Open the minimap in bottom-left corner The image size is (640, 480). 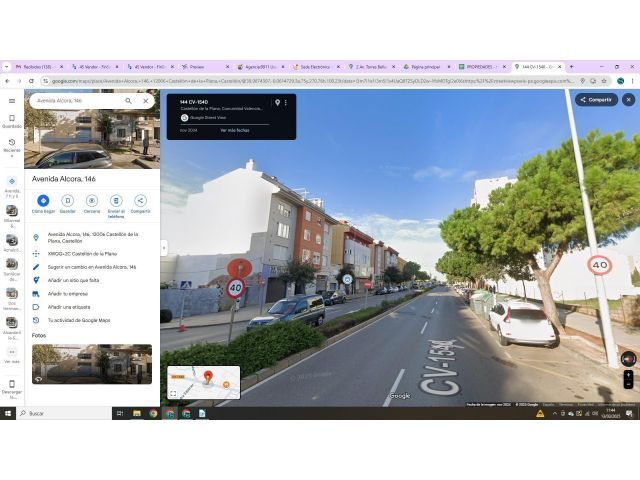pyautogui.click(x=204, y=382)
